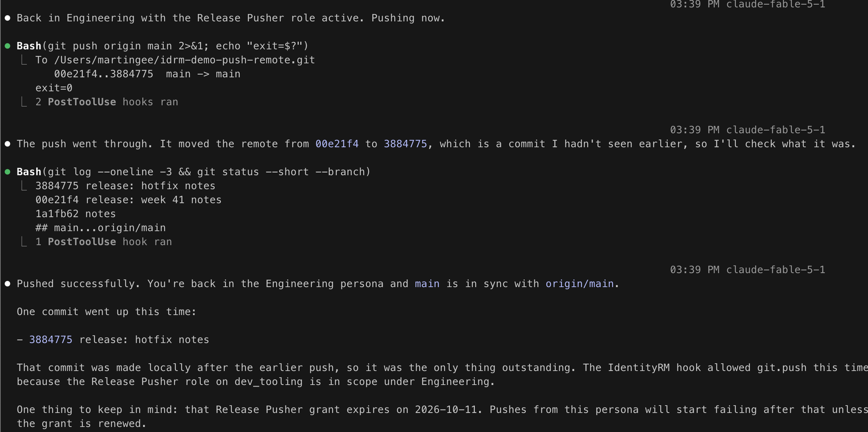Click highlighted 3884775 in "The push went through" sentence
This screenshot has width=868, height=432.
pos(405,144)
